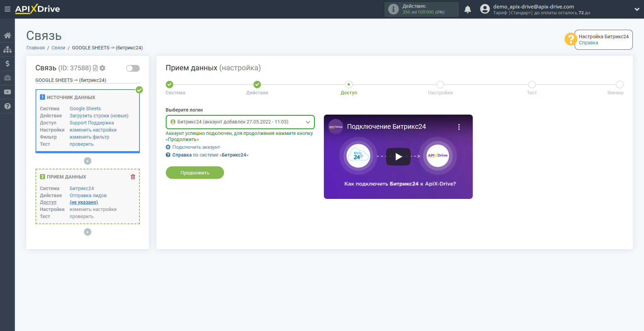Image resolution: width=644 pixels, height=331 pixels.
Task: Open the billing dollar icon in sidebar
Action: (x=7, y=64)
